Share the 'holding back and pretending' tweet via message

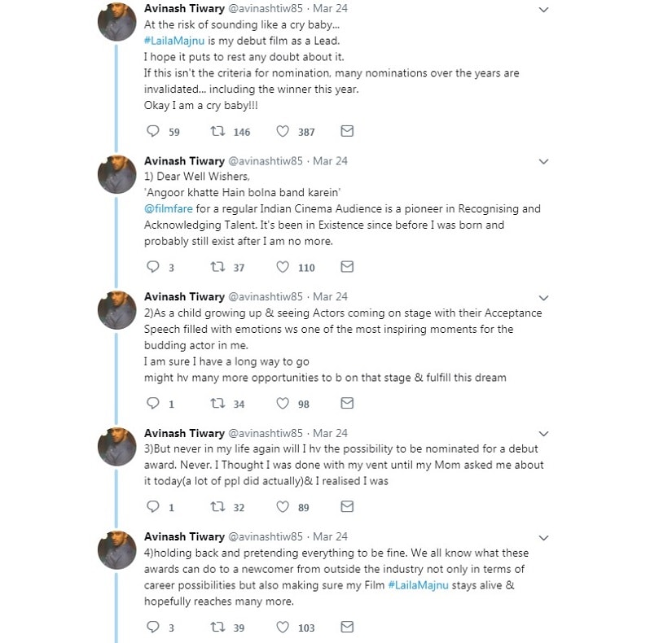pos(347,628)
